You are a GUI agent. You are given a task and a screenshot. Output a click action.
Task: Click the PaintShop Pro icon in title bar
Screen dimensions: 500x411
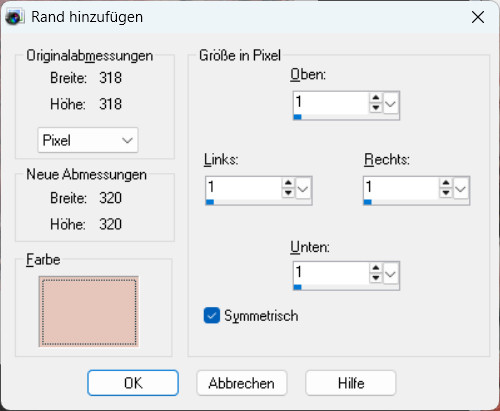[15, 17]
